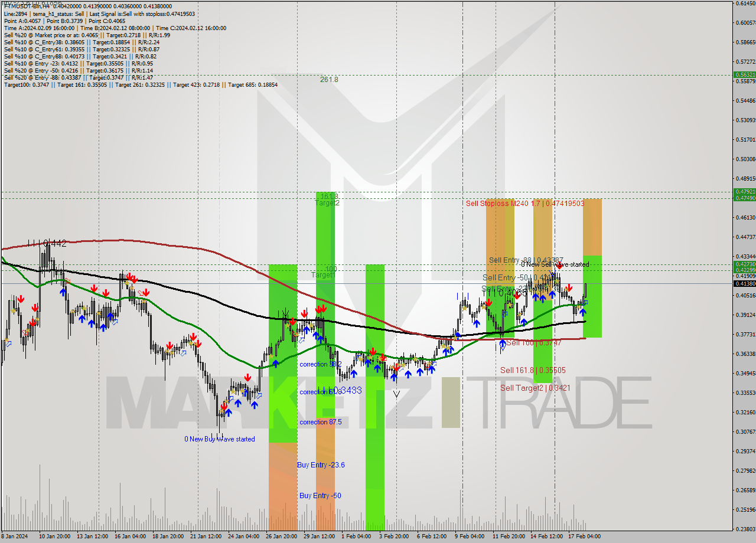Click the 'Buy Entry -50' label
The height and width of the screenshot is (543, 756).
(x=320, y=496)
